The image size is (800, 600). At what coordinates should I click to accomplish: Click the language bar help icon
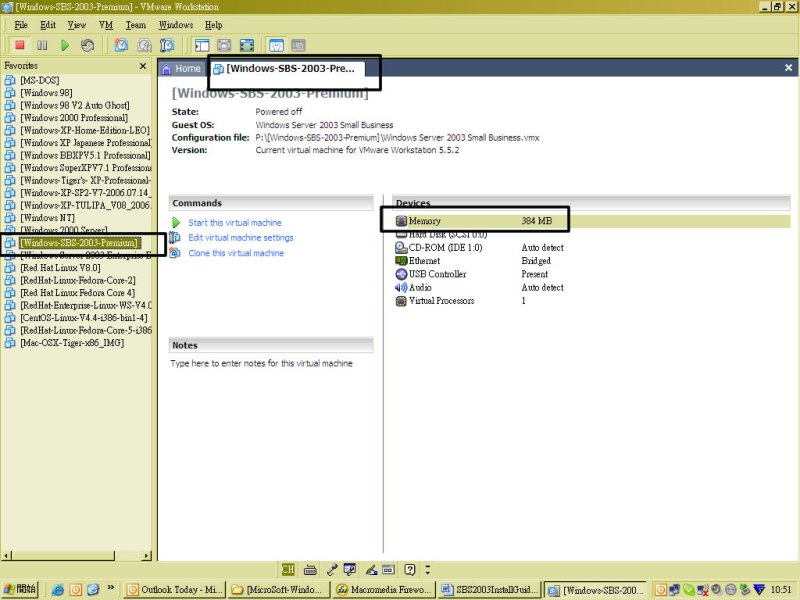[410, 569]
